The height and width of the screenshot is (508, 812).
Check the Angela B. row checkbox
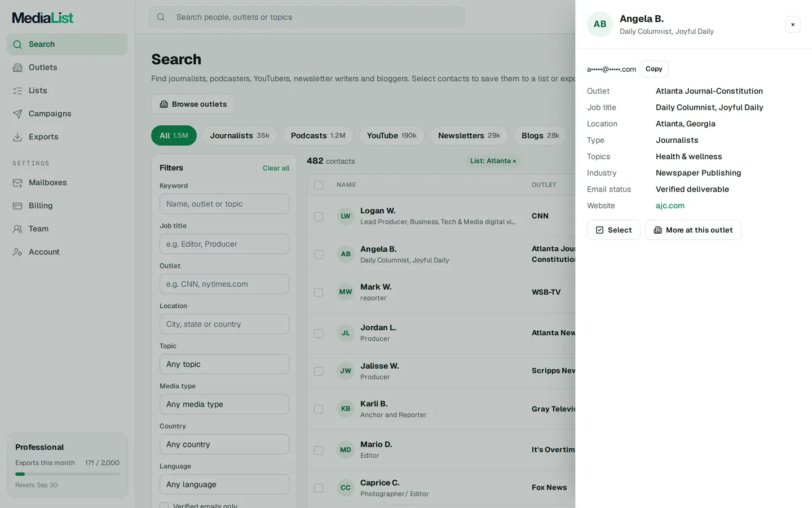[x=319, y=255]
